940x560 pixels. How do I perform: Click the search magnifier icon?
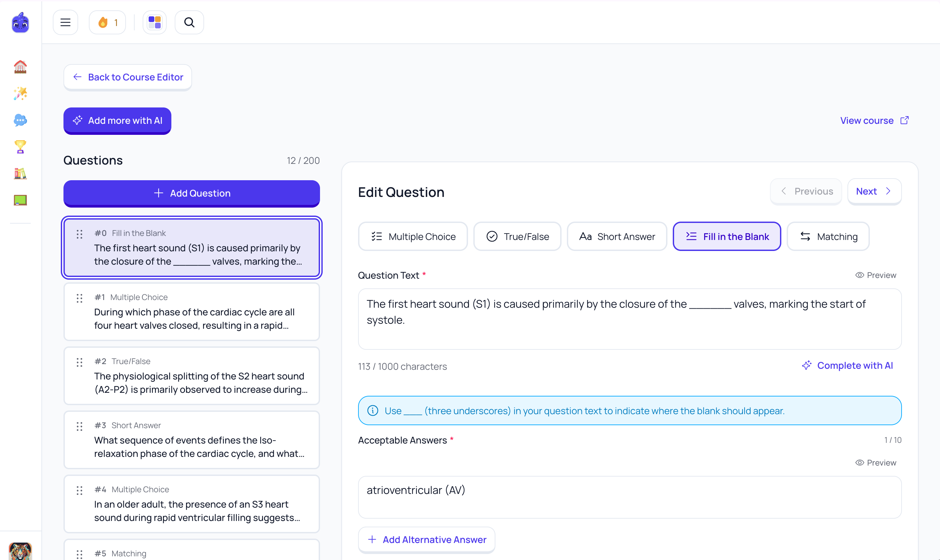point(189,23)
